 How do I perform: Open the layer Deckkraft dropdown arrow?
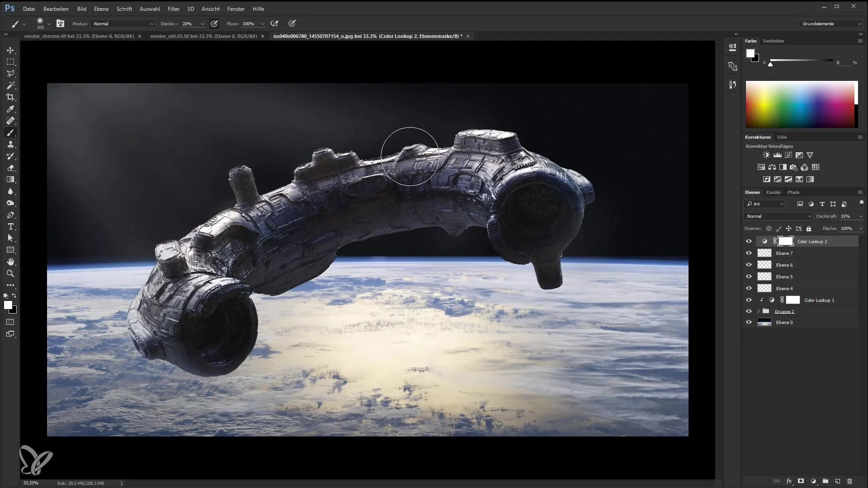(860, 216)
